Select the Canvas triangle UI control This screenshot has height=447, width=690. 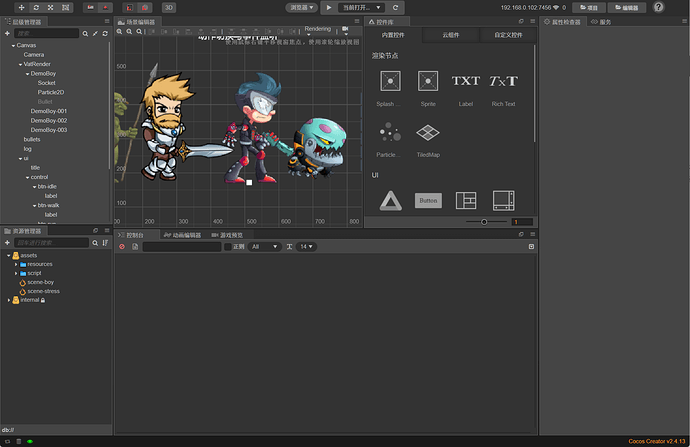tap(390, 201)
